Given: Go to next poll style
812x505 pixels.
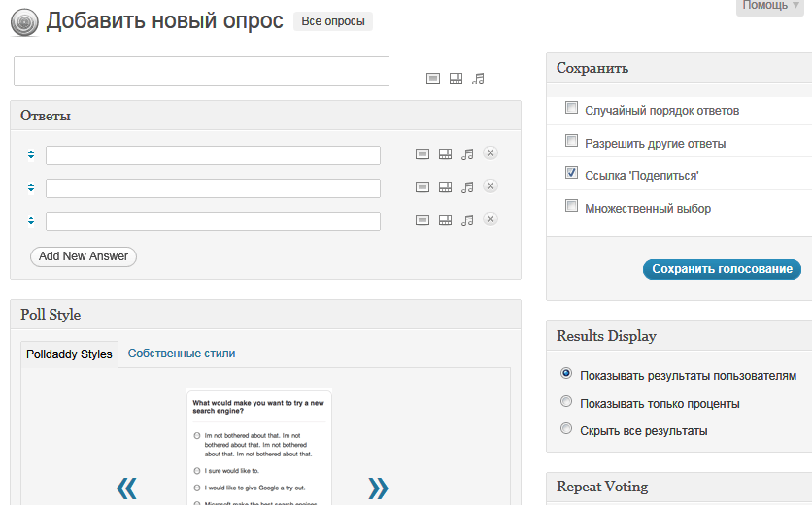Looking at the screenshot, I should pyautogui.click(x=378, y=488).
